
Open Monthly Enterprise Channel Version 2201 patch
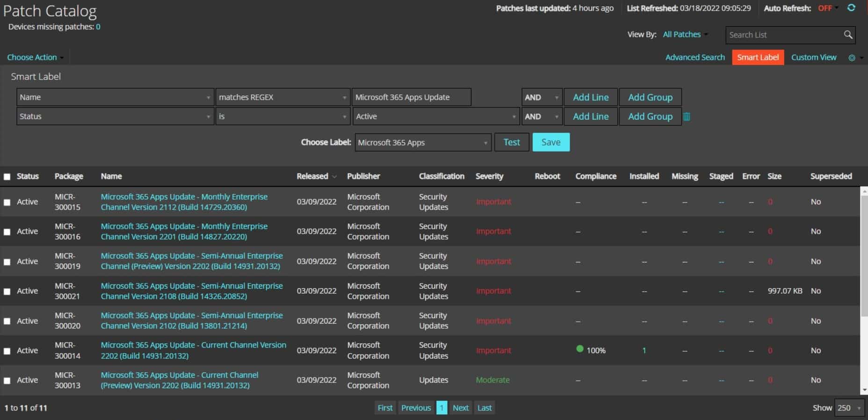(184, 232)
